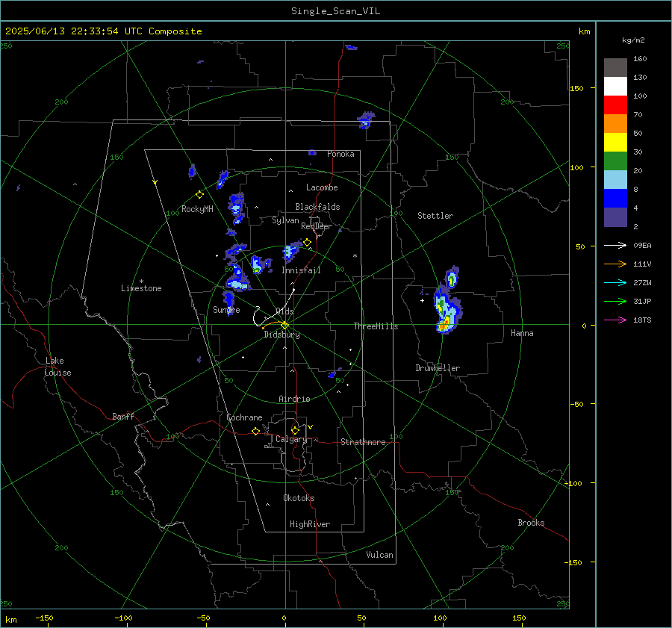Select the gray 130-160 color swatch
This screenshot has height=628, width=672.
point(615,68)
